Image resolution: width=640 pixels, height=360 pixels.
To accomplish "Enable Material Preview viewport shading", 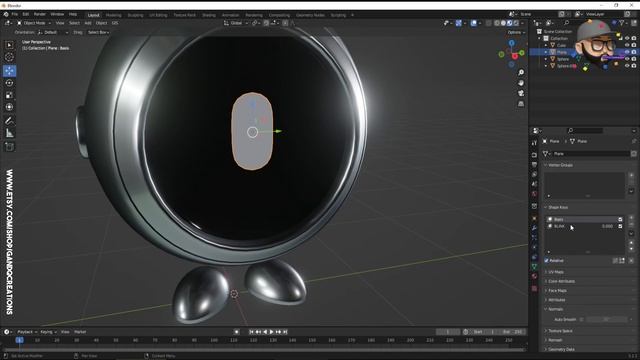I will [510, 23].
